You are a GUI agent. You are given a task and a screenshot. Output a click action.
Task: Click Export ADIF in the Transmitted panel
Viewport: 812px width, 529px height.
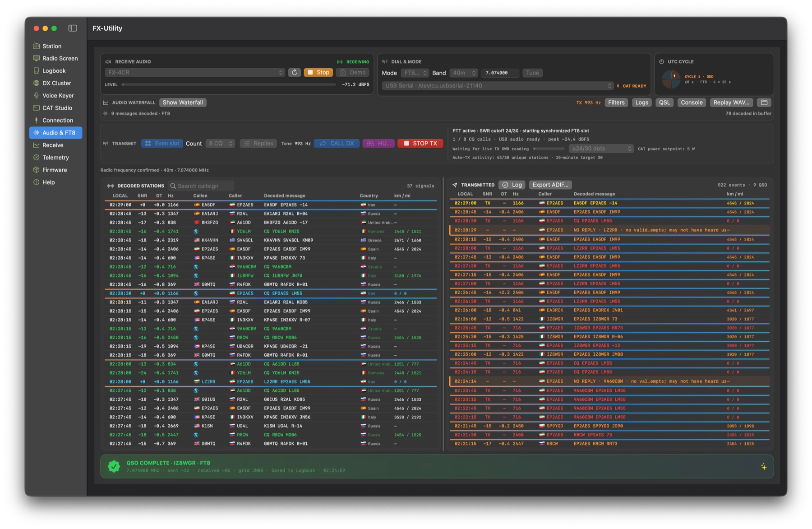550,185
